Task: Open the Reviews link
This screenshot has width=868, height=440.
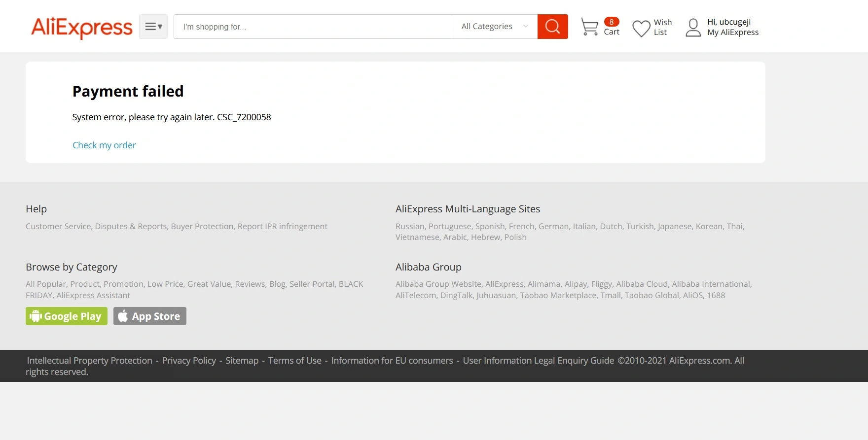Action: 250,284
